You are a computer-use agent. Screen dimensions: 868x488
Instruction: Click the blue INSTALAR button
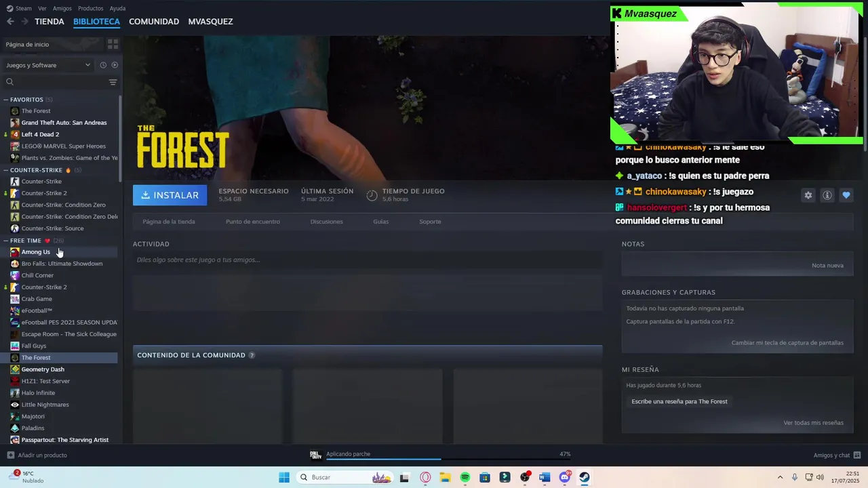click(x=170, y=195)
